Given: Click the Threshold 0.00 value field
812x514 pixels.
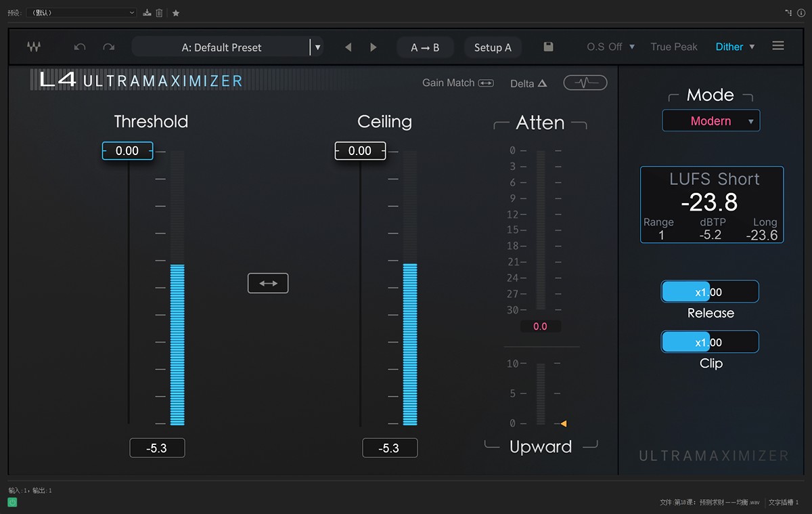Looking at the screenshot, I should pyautogui.click(x=127, y=151).
